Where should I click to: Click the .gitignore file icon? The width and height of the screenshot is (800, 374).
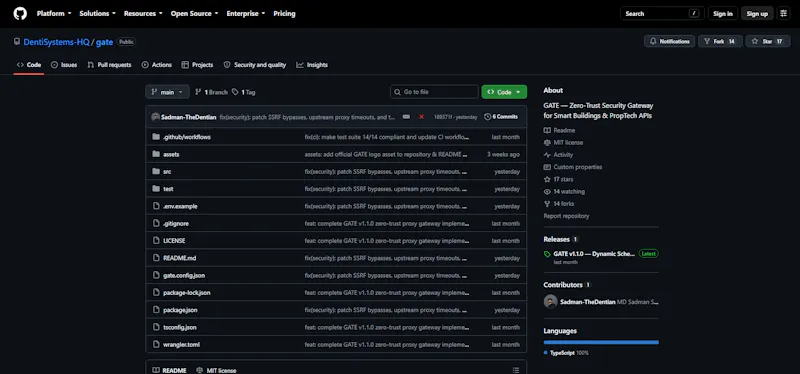coord(156,223)
